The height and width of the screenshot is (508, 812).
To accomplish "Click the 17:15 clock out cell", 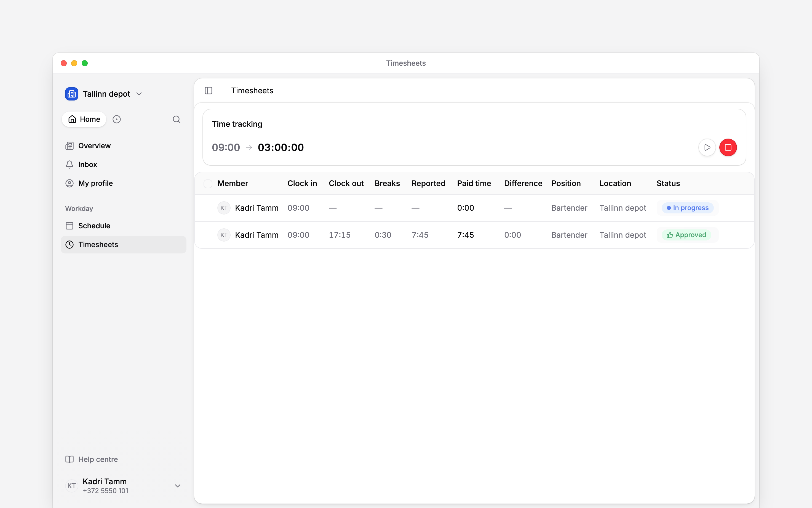I will 340,235.
